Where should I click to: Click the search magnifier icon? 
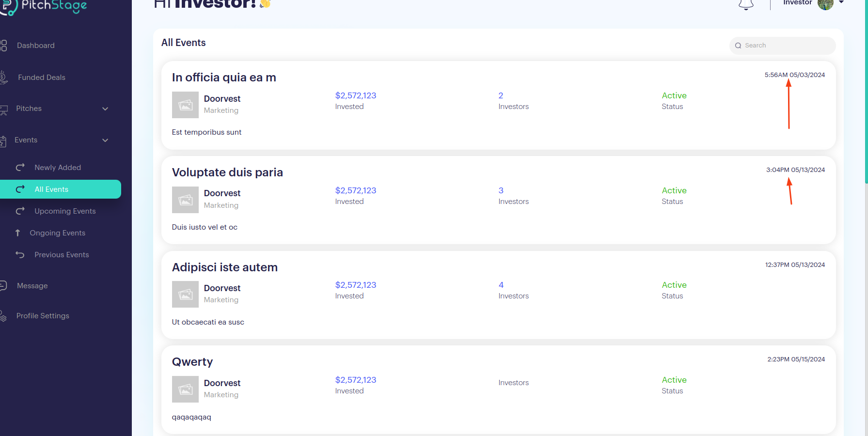(x=738, y=46)
